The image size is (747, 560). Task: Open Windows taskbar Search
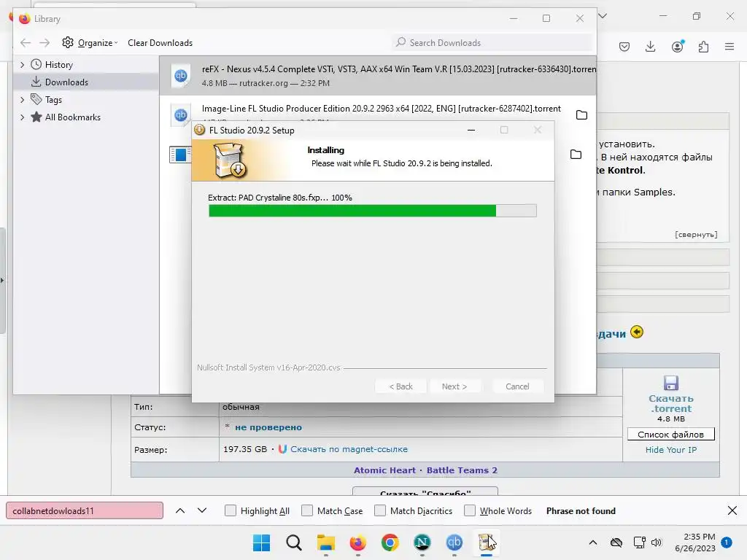click(x=293, y=542)
